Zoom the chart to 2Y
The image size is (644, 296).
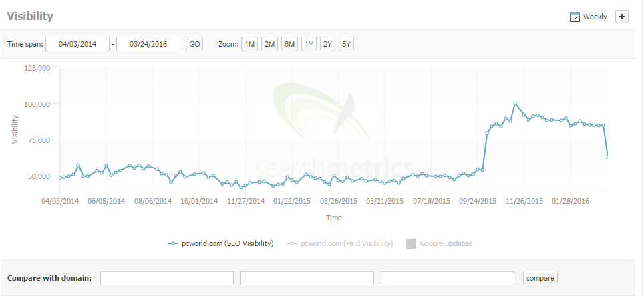point(328,44)
